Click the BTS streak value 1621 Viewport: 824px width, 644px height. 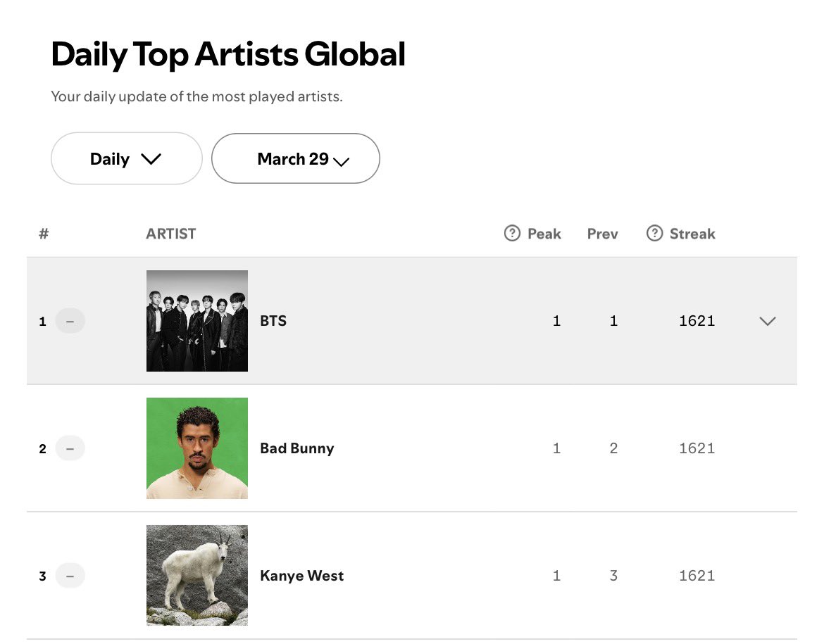pos(697,321)
